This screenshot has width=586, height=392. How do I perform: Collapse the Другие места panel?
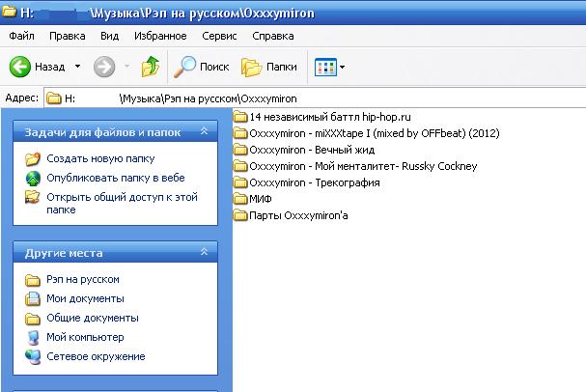(x=204, y=252)
